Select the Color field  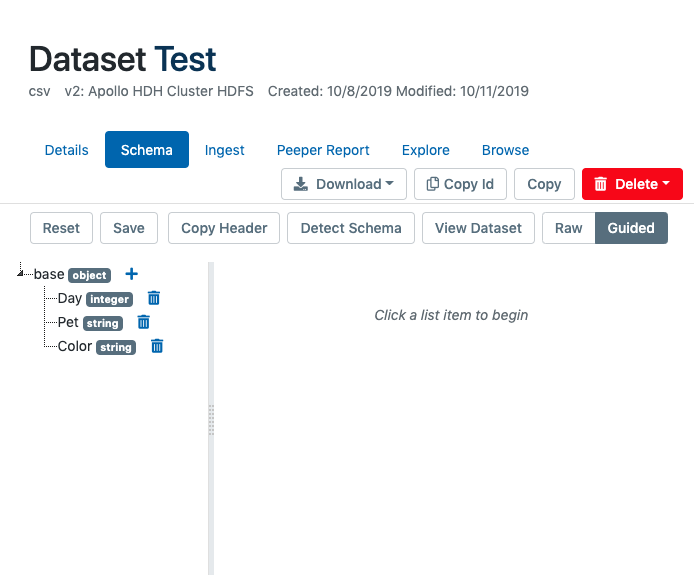point(75,346)
